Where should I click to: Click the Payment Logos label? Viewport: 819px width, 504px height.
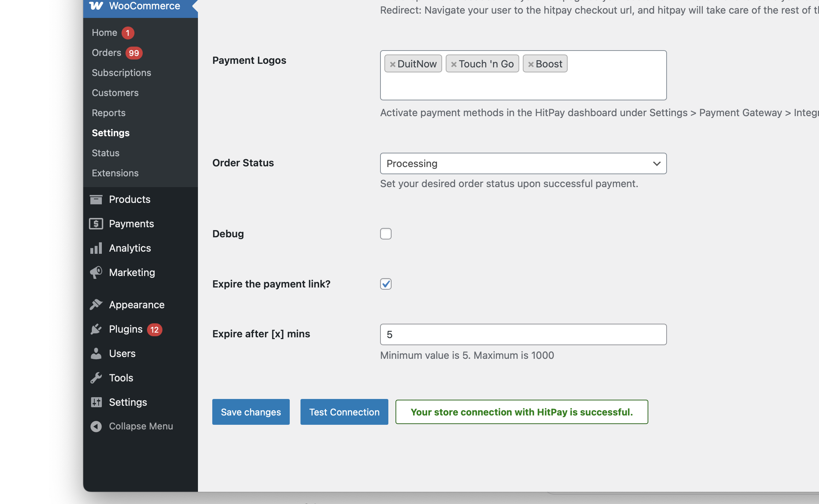click(249, 60)
